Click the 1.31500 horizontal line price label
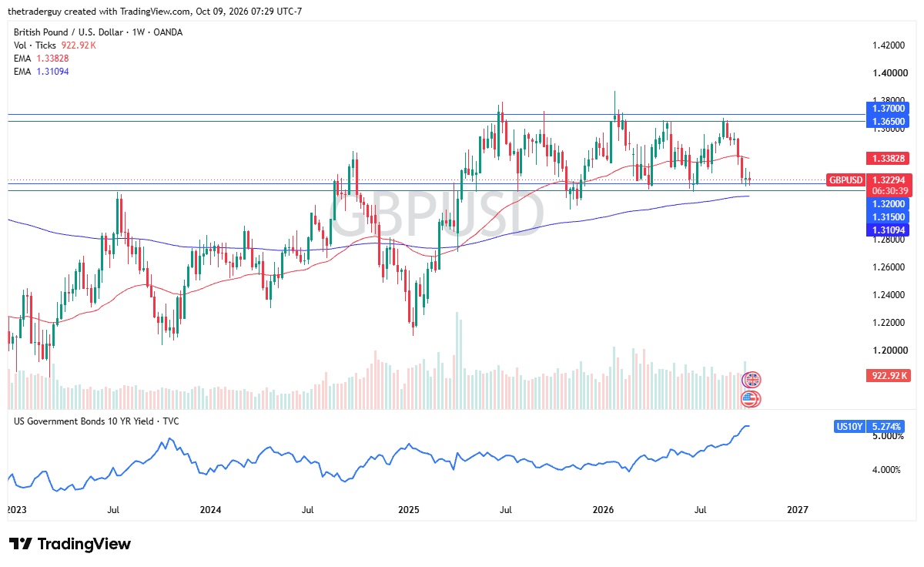Viewport: 924px width, 567px height. tap(888, 217)
